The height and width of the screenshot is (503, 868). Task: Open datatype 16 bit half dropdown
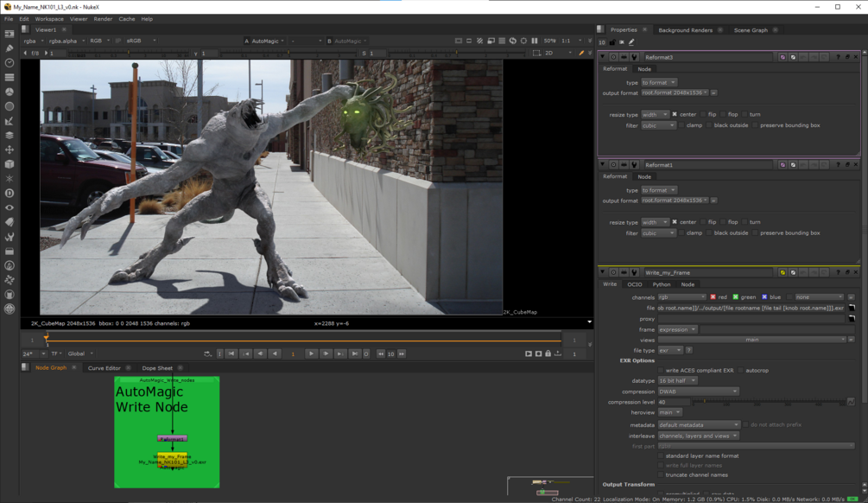(x=678, y=380)
